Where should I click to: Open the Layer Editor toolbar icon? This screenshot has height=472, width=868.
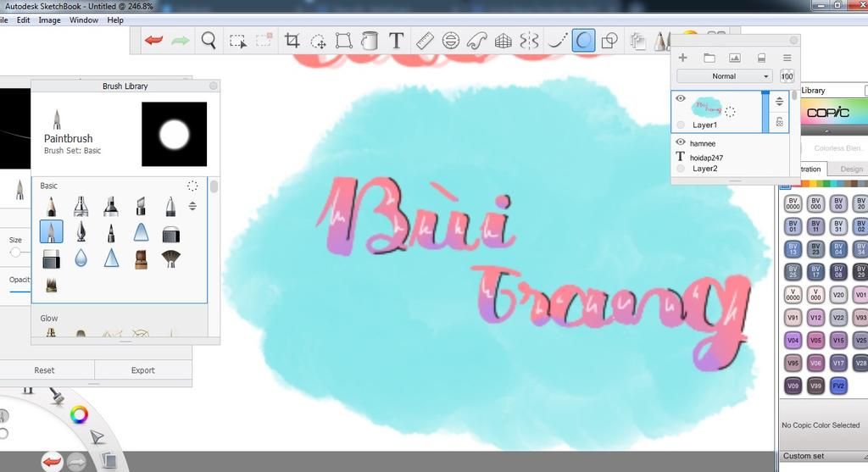click(637, 41)
